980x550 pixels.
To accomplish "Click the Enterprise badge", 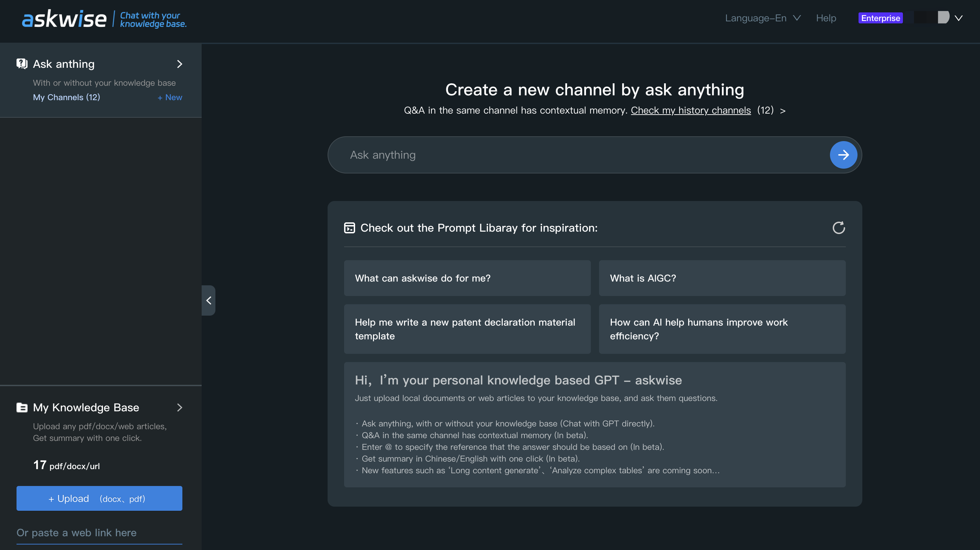I will (880, 18).
